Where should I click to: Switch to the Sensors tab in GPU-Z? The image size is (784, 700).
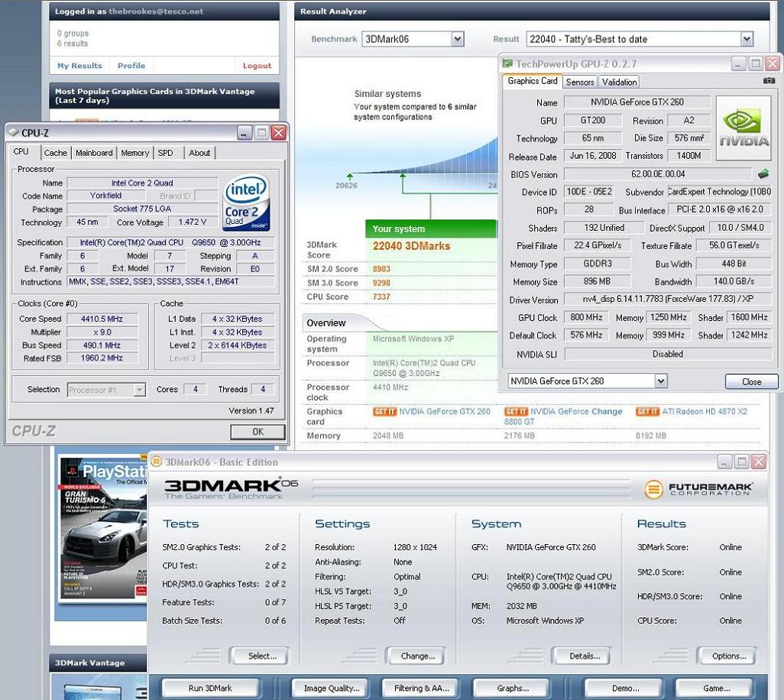click(x=580, y=82)
